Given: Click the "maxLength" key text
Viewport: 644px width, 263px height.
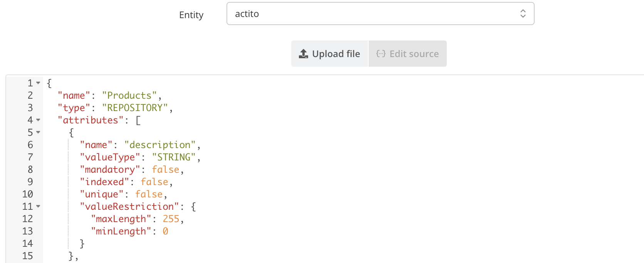Looking at the screenshot, I should click(121, 219).
